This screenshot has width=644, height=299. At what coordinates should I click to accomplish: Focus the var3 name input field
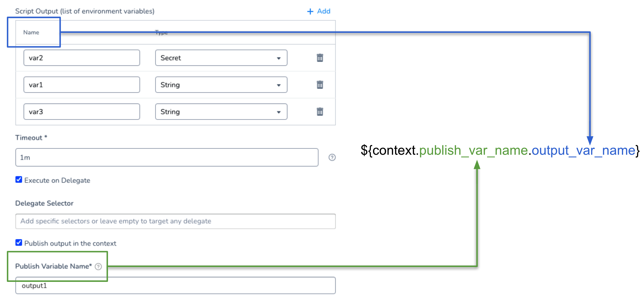click(82, 112)
